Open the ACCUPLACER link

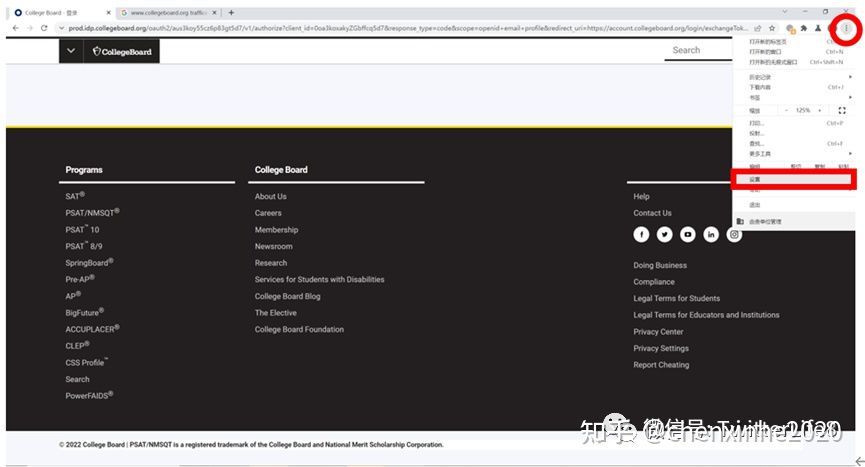point(92,329)
